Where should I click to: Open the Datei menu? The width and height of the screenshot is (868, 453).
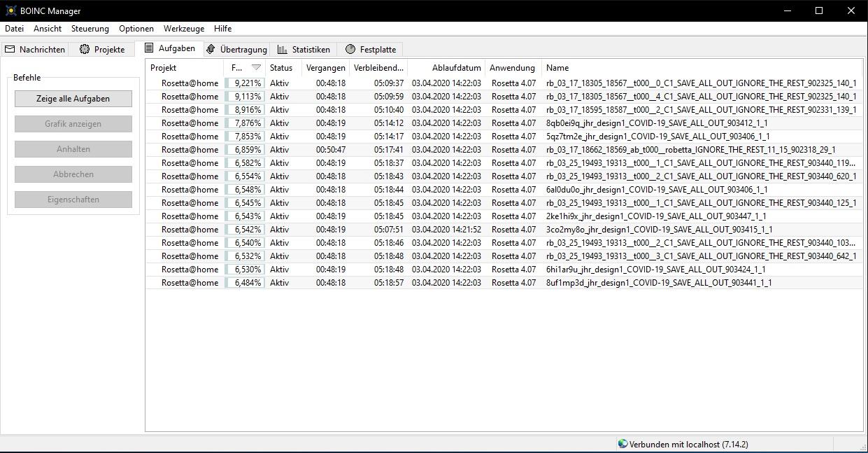[14, 29]
